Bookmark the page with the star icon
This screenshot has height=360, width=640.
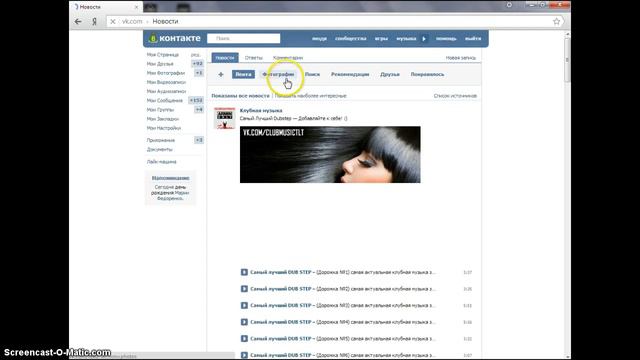tap(556, 22)
